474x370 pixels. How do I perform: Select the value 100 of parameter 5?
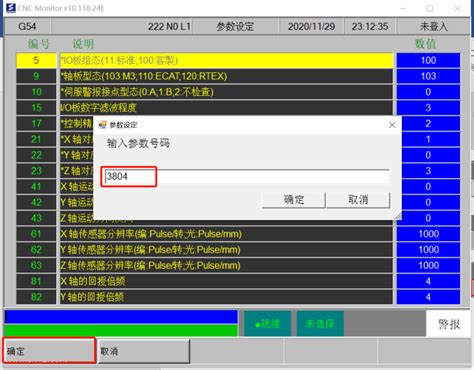(x=428, y=60)
